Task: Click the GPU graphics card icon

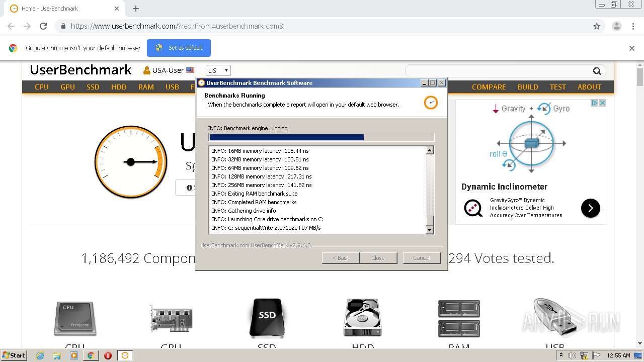Action: pyautogui.click(x=171, y=319)
